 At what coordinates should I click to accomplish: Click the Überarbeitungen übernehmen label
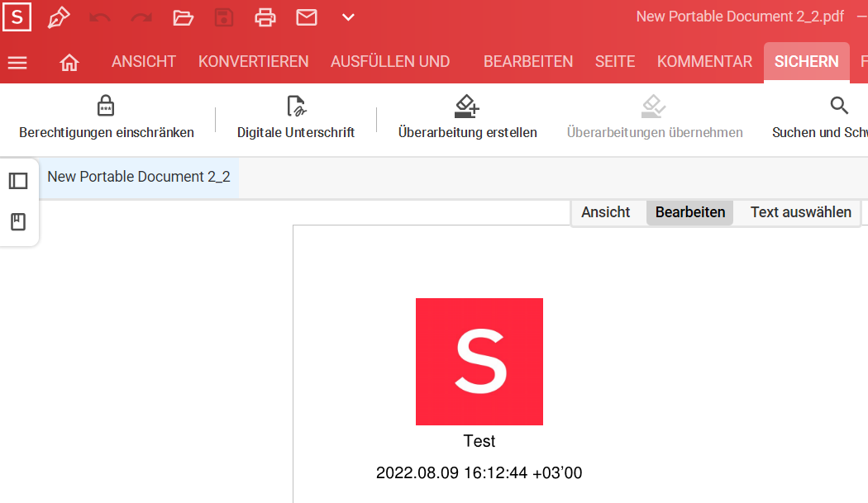point(655,133)
